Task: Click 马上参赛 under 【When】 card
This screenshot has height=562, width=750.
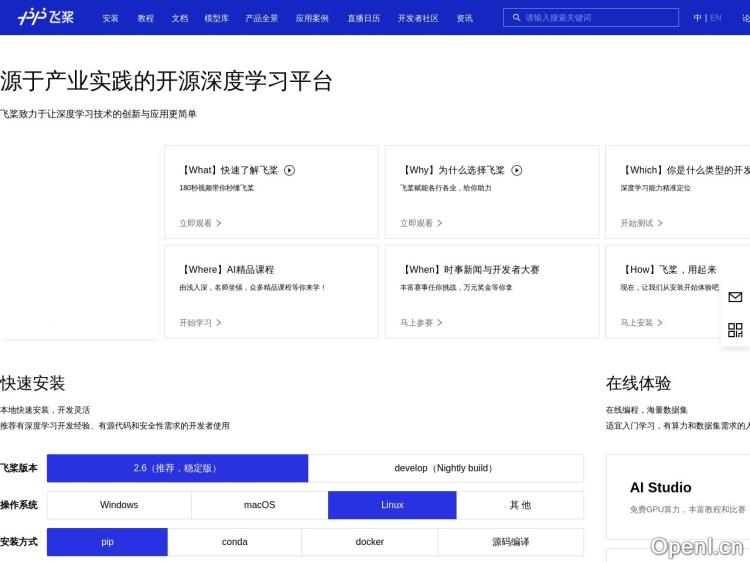Action: click(x=421, y=322)
